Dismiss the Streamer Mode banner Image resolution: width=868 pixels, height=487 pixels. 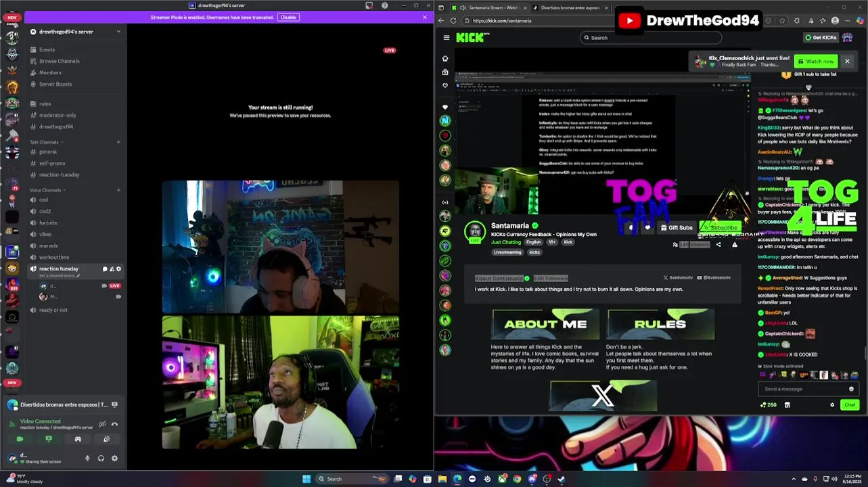coord(425,17)
